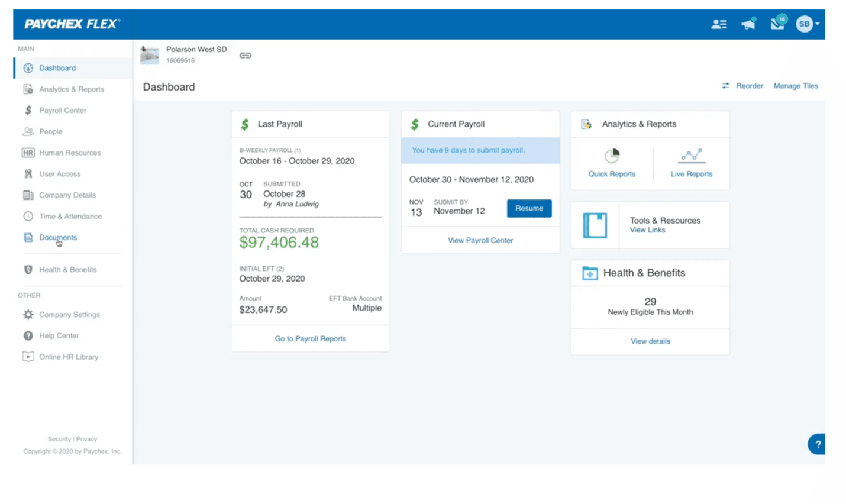Click Reorder to rearrange dashboard tiles
Screen dimensions: 846x504
pos(749,86)
